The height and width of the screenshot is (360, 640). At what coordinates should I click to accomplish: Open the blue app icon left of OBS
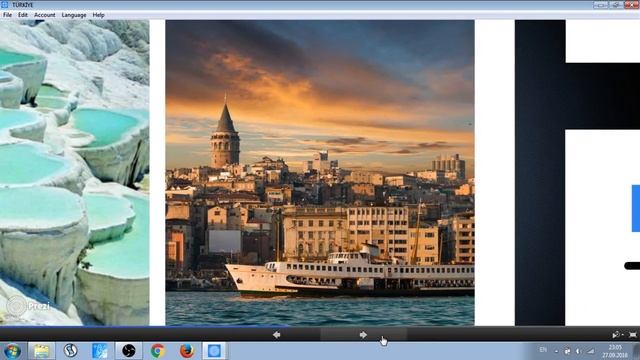(x=100, y=351)
